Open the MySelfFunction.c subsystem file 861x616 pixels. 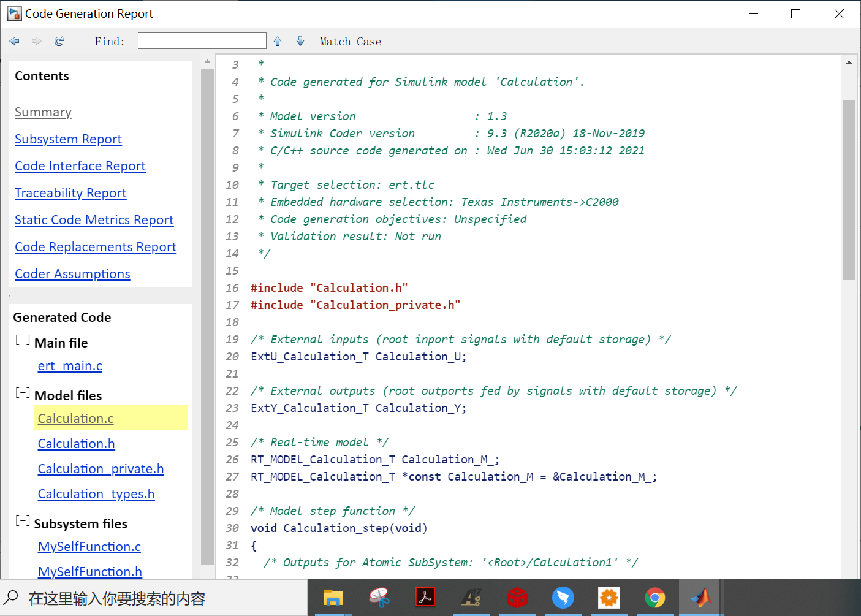[x=89, y=546]
